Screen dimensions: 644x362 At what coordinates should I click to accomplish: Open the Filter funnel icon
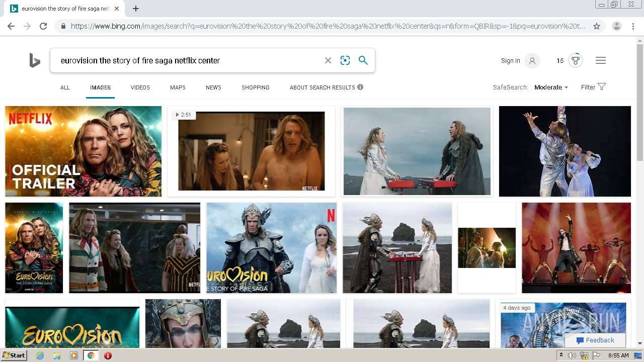point(602,86)
